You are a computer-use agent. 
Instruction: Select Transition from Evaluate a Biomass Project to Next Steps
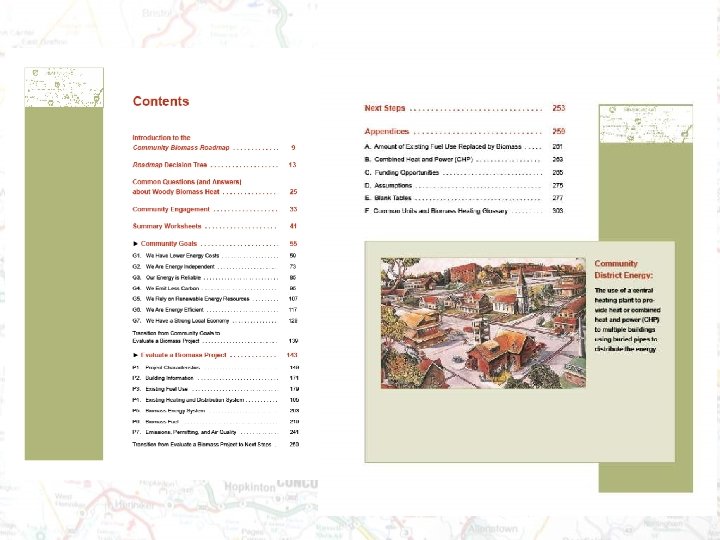[x=215, y=444]
